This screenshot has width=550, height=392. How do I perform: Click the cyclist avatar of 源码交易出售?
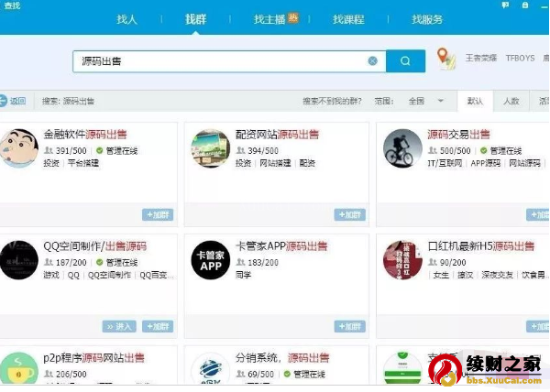(401, 148)
